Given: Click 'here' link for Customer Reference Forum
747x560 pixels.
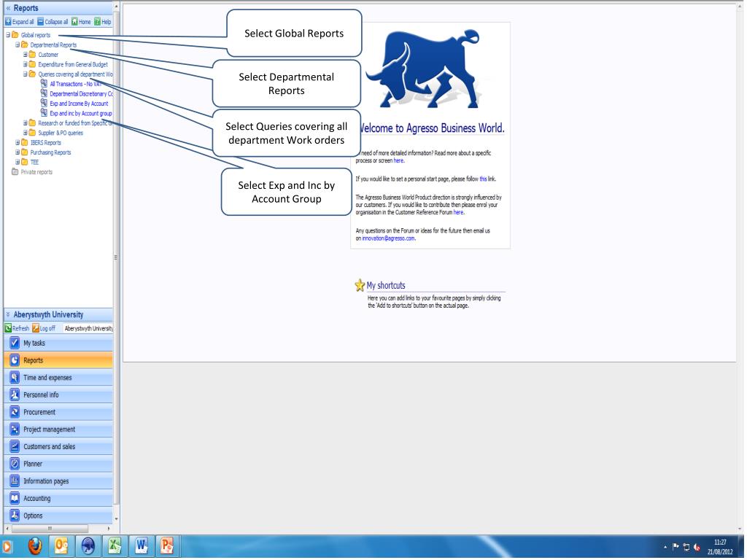Looking at the screenshot, I should tap(458, 212).
